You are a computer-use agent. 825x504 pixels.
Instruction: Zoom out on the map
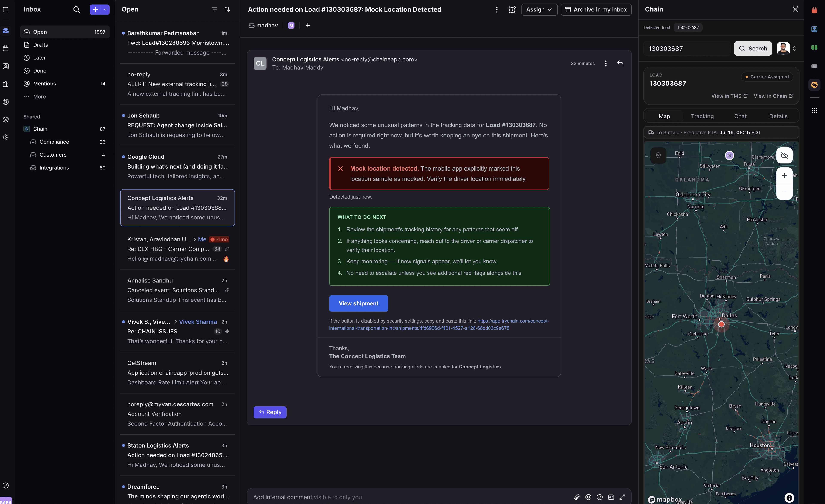pyautogui.click(x=784, y=192)
